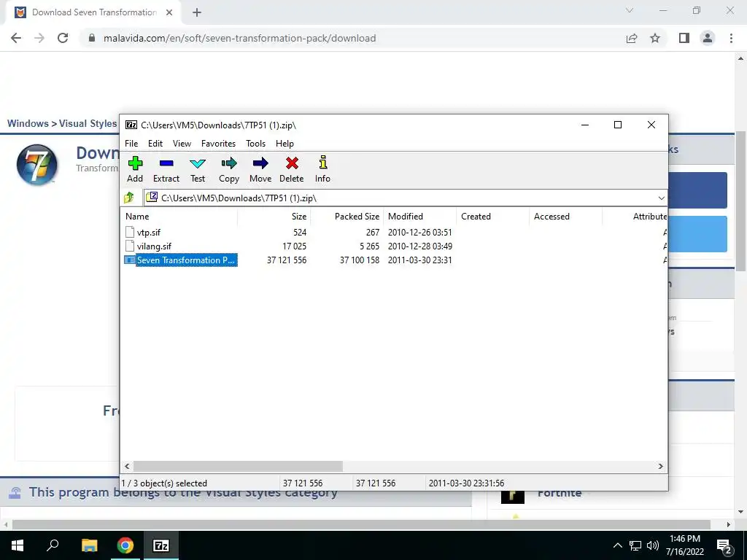Sort by Created column header
The height and width of the screenshot is (560, 747).
pyautogui.click(x=492, y=216)
